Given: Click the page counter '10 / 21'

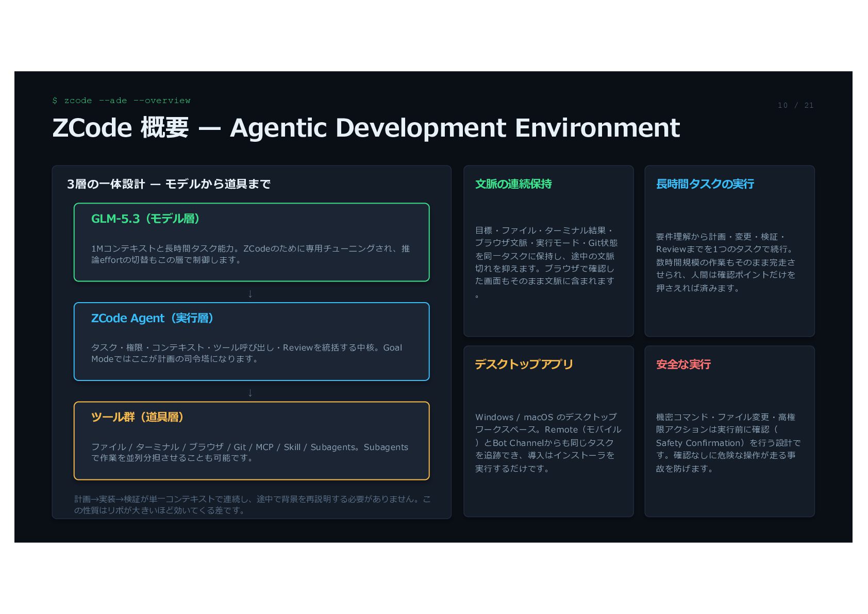Looking at the screenshot, I should (795, 105).
